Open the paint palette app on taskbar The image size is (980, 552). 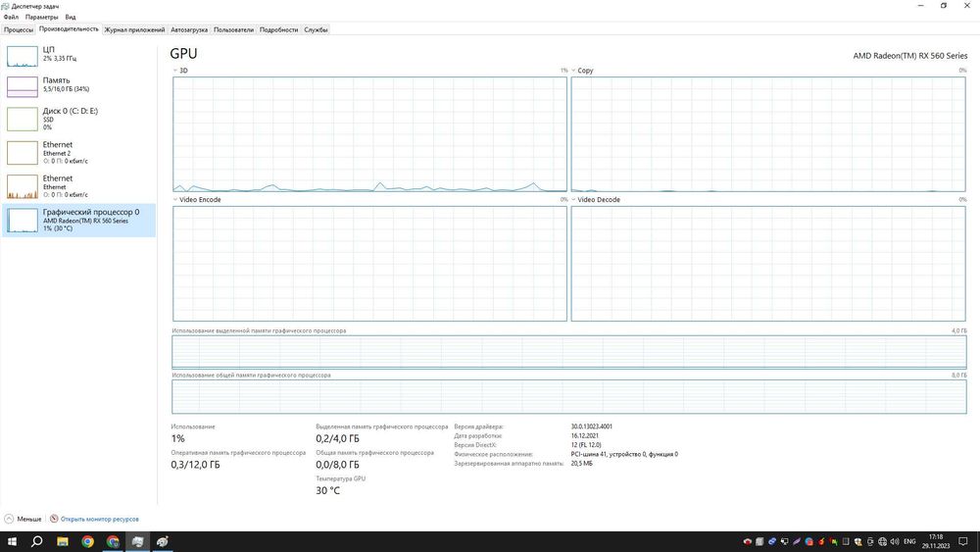pyautogui.click(x=163, y=541)
